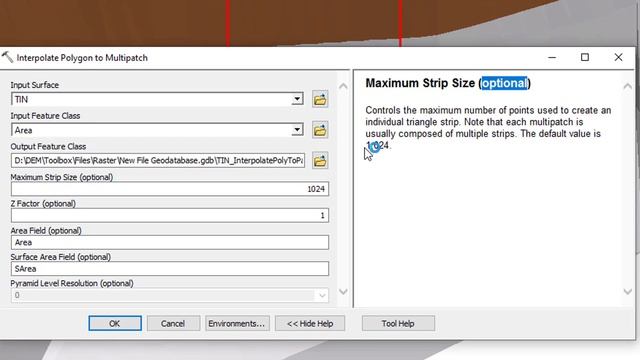
Task: Click the Cancel button
Action: [x=173, y=323]
